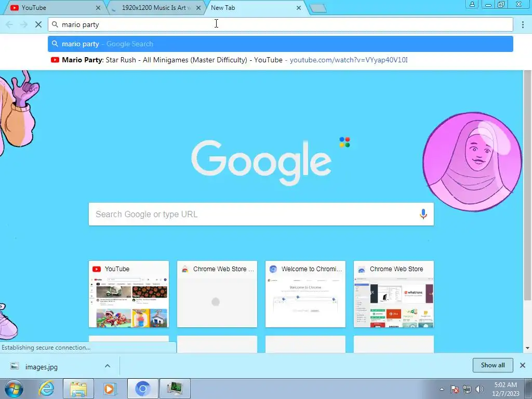Click the volume speaker tray icon
This screenshot has height=399, width=532.
(x=479, y=389)
